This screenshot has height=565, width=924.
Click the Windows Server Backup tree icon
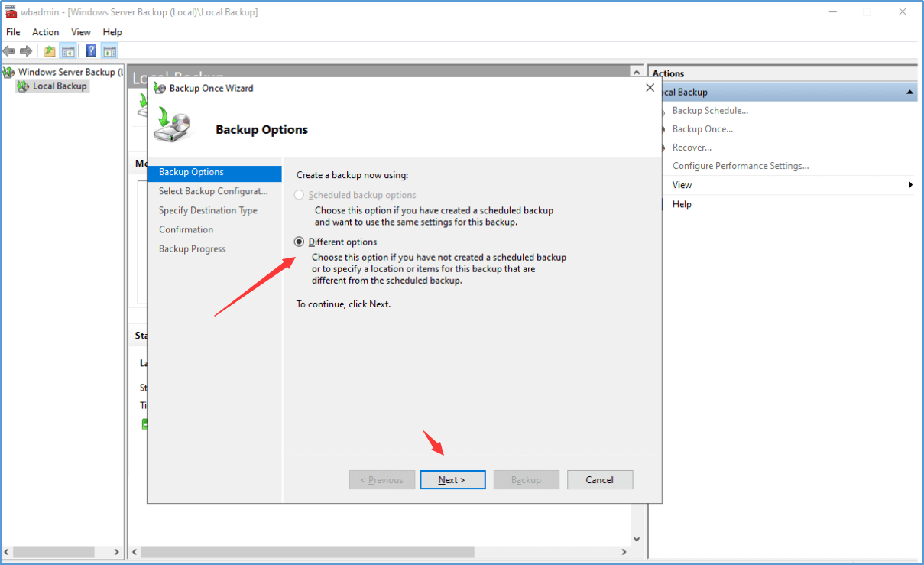click(8, 72)
